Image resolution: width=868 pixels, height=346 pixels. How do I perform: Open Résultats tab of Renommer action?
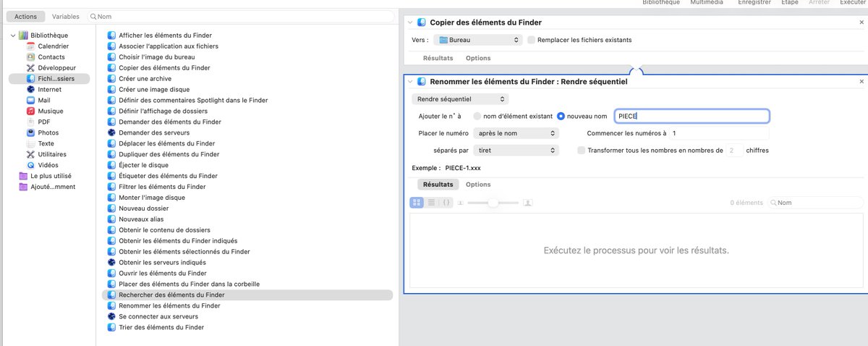click(x=438, y=185)
